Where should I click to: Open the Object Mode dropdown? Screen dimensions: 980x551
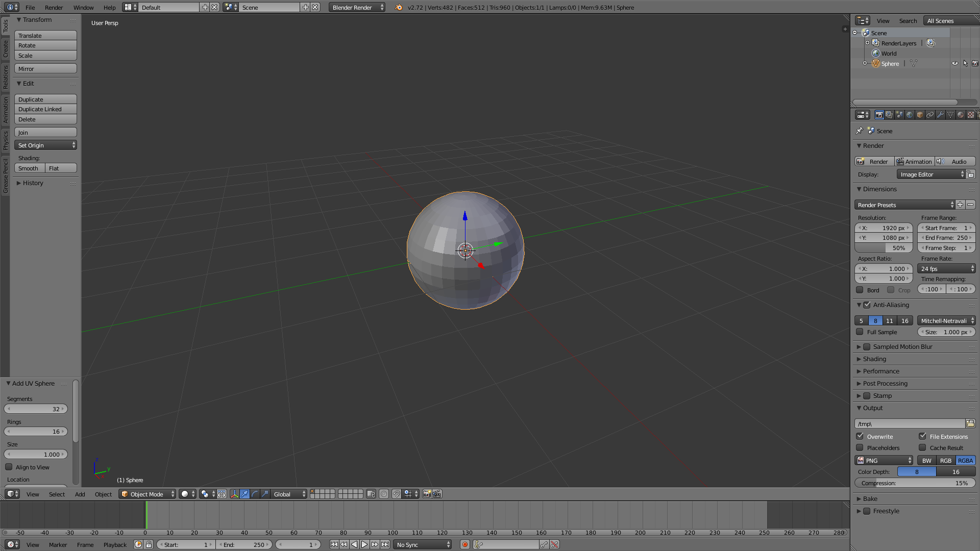click(x=147, y=494)
